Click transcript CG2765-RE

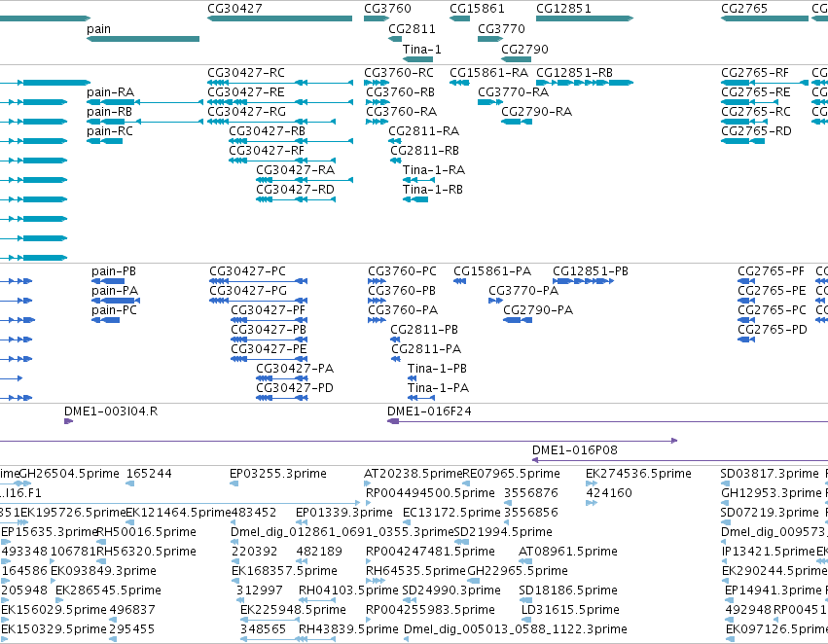756,92
